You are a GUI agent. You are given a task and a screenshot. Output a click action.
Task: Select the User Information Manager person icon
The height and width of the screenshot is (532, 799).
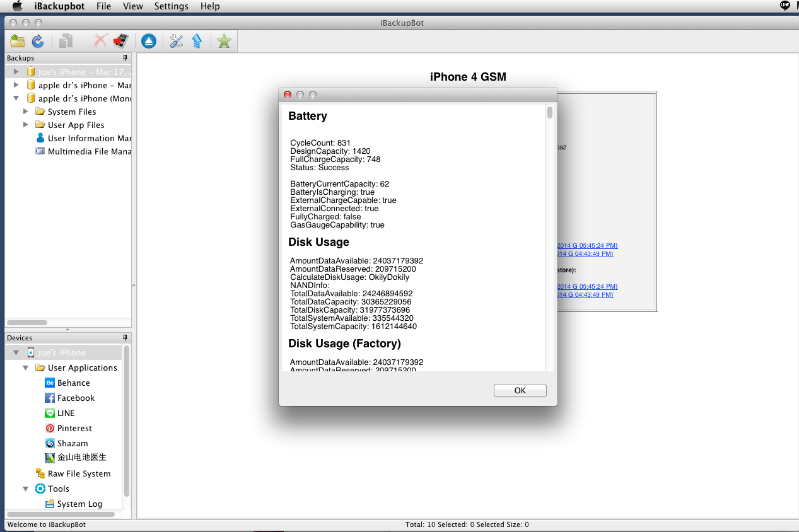click(x=40, y=138)
